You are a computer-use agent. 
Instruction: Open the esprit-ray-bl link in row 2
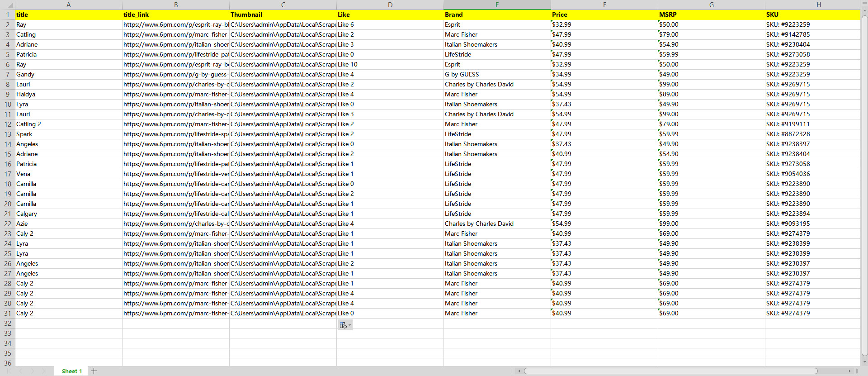[176, 24]
